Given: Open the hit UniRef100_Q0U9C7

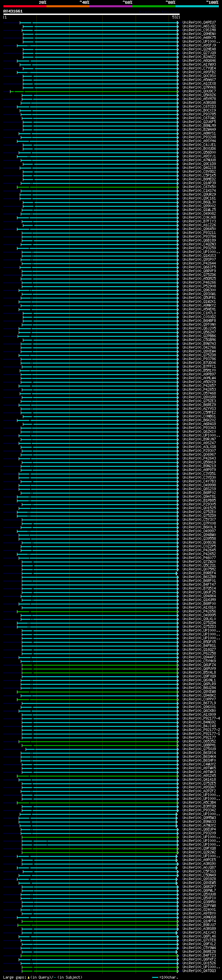Looking at the screenshot, I should [199, 91].
